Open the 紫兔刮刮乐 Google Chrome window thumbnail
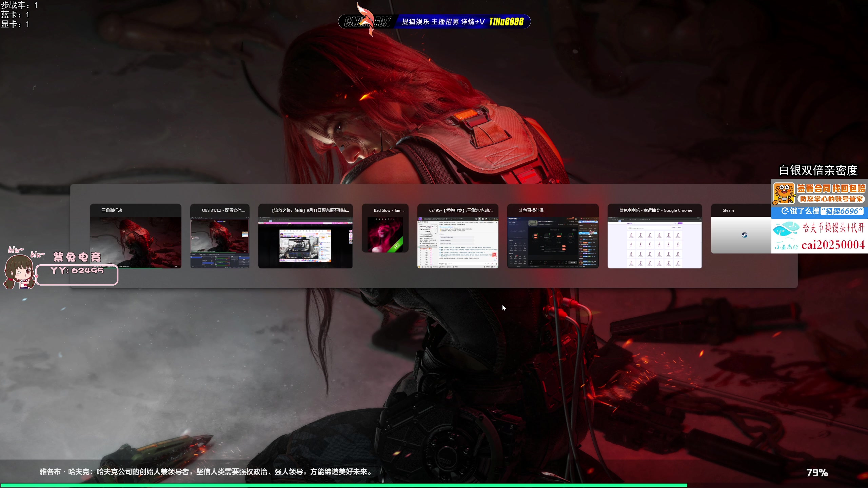This screenshot has width=868, height=488. [655, 236]
